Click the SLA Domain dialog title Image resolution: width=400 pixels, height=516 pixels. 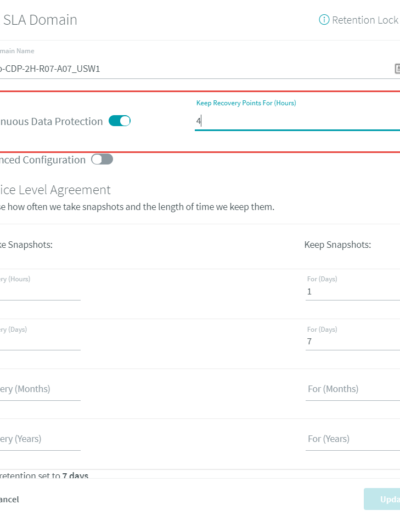pos(40,20)
